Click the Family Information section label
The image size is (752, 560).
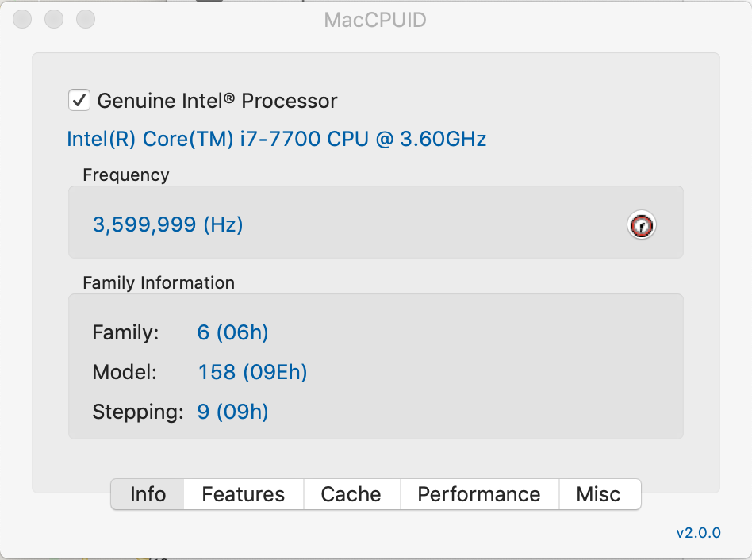pyautogui.click(x=159, y=283)
